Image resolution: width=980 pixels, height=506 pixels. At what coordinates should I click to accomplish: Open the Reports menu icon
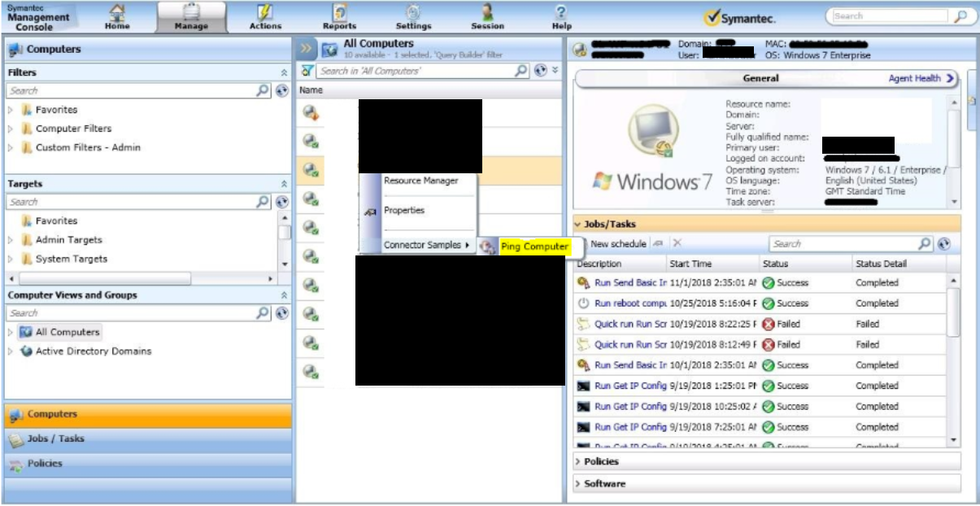339,12
